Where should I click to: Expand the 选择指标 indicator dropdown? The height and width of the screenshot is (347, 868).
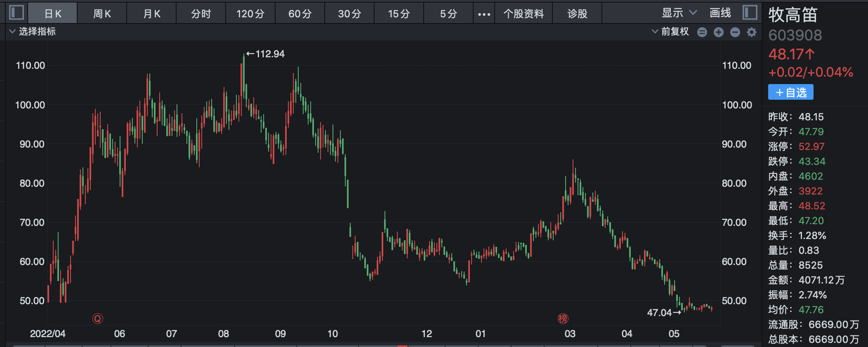(33, 32)
